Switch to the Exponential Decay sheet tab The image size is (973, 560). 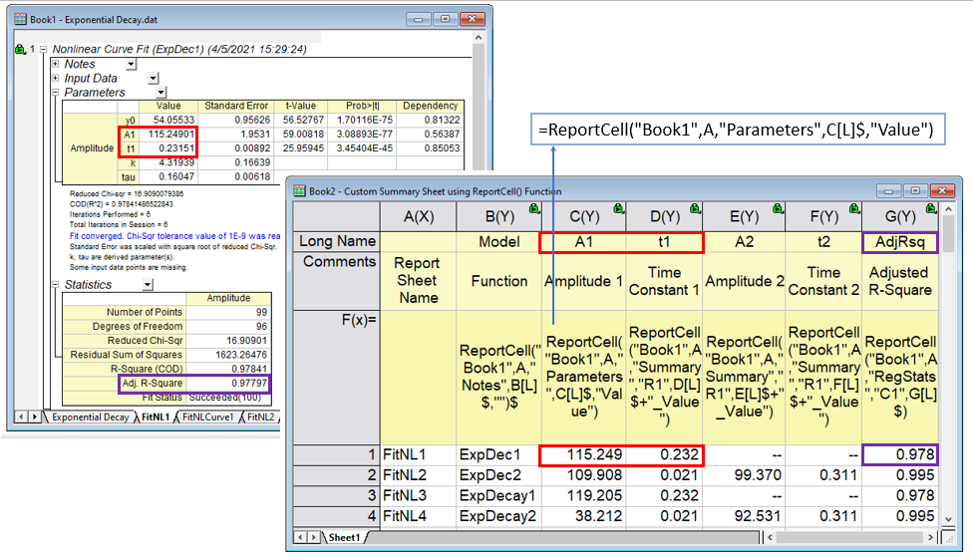(x=90, y=418)
